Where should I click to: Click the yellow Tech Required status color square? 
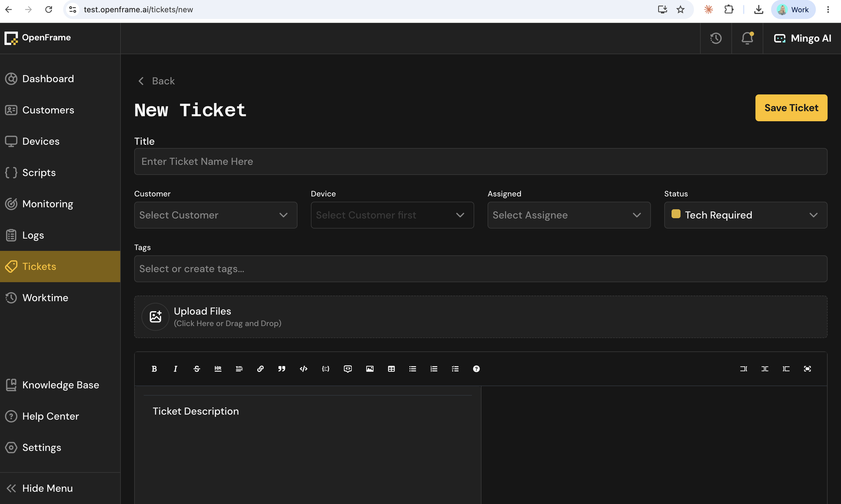point(676,214)
